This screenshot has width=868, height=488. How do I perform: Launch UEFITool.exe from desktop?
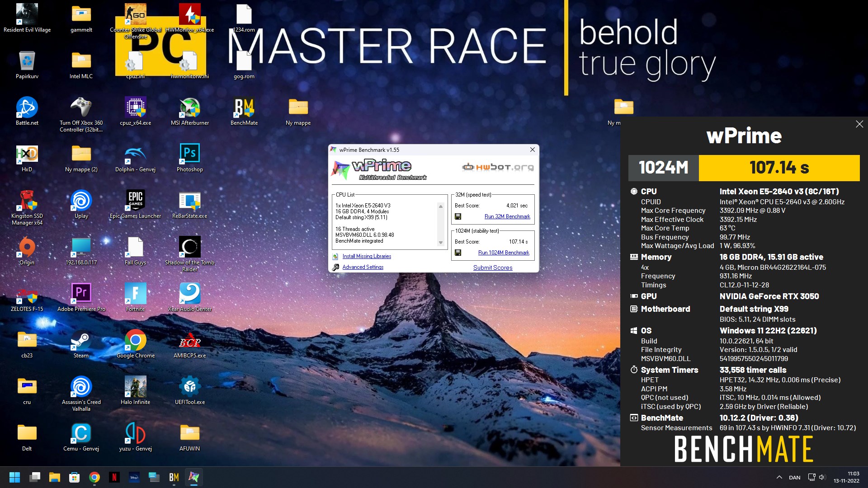point(190,390)
